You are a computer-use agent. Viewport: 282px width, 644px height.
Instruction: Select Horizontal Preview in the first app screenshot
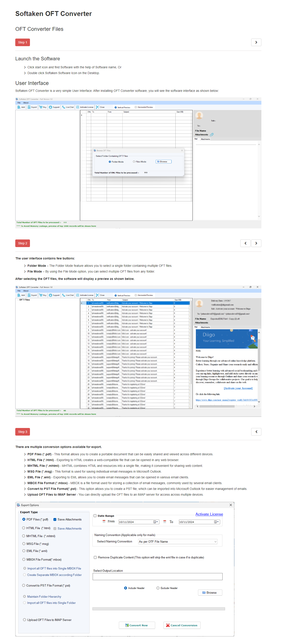136,107
